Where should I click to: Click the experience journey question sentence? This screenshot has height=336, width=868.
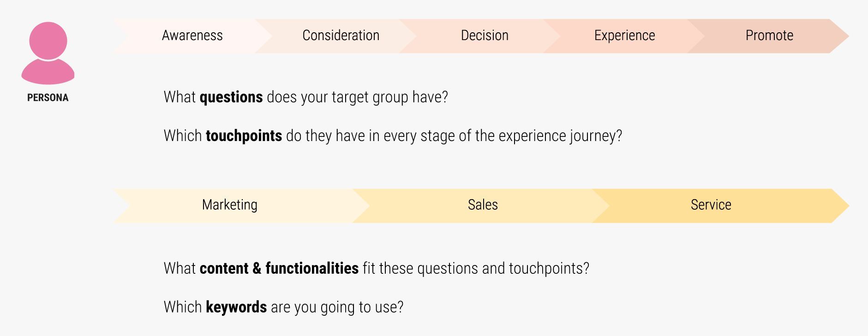click(x=393, y=136)
